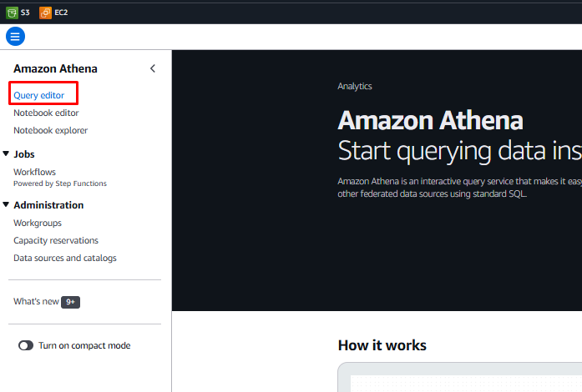Click the 9+ notification badge
The image size is (582, 392).
pos(70,302)
